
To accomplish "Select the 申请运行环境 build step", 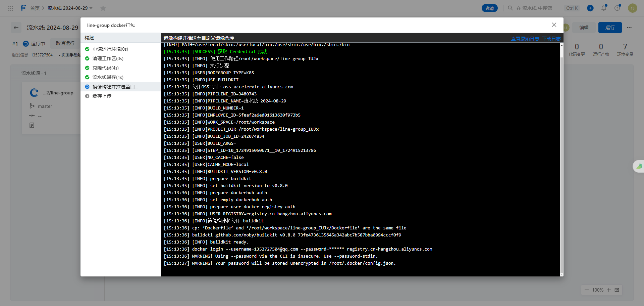I will (110, 49).
